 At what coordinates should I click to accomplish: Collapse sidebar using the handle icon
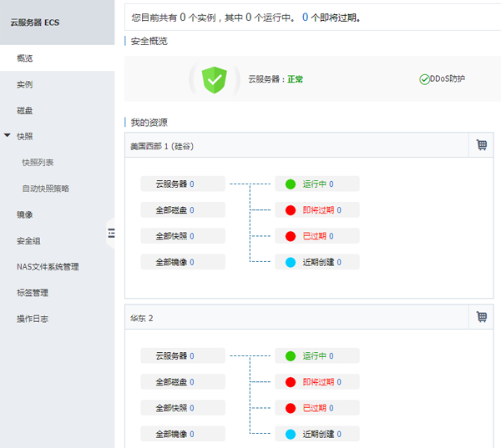point(110,234)
